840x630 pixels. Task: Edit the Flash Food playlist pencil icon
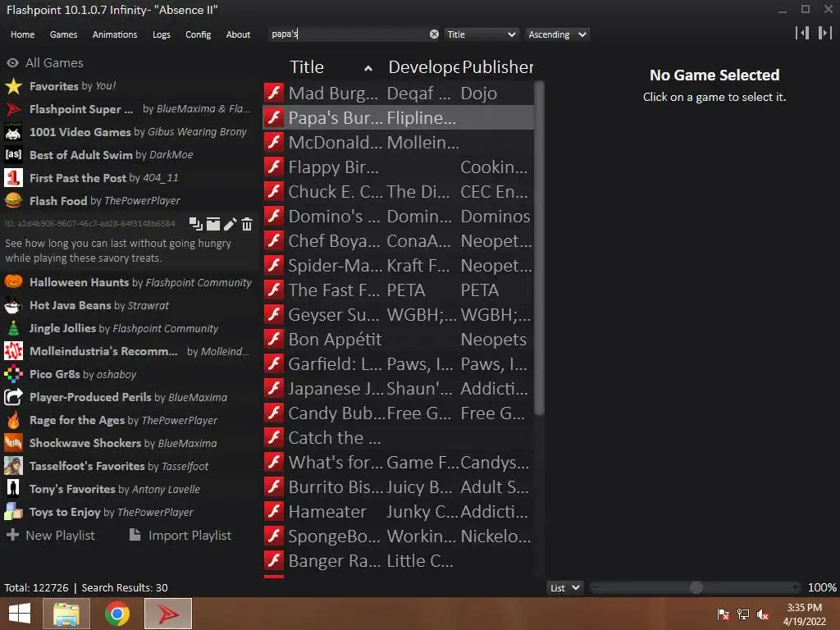tap(230, 224)
